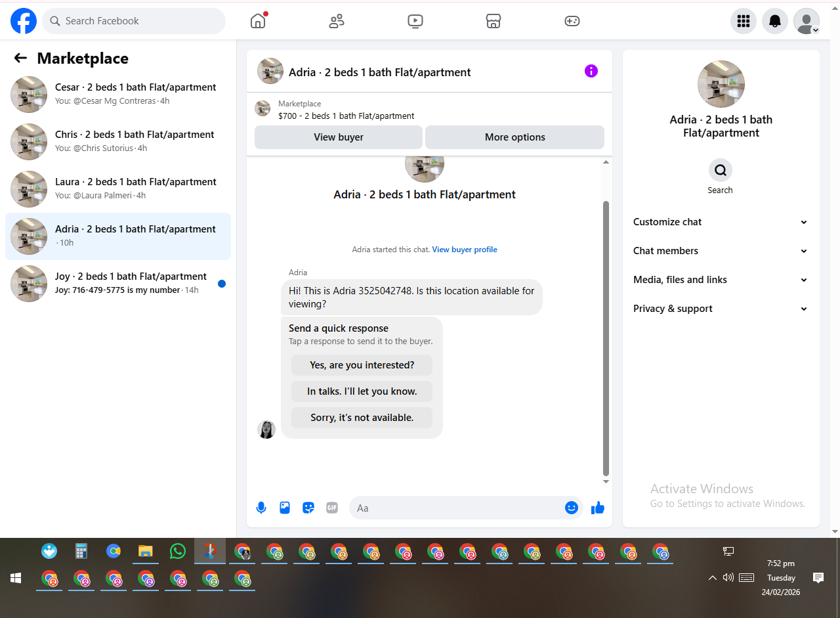Open the Friends icon in top bar
Viewport: 840px width, 618px height.
pos(337,21)
